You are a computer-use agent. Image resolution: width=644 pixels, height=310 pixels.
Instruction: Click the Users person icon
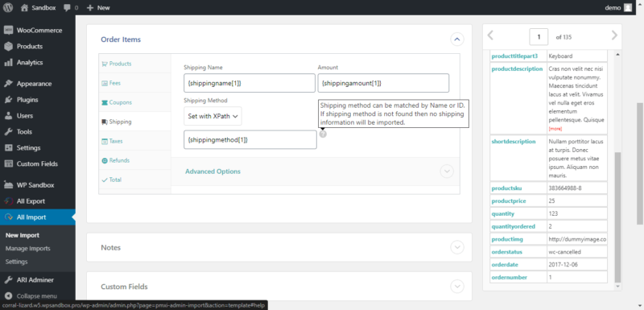coord(8,116)
